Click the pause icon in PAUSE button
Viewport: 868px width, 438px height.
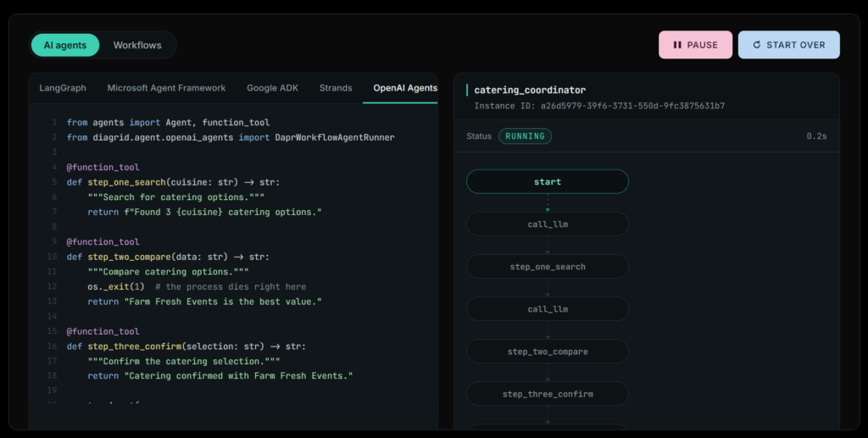677,45
